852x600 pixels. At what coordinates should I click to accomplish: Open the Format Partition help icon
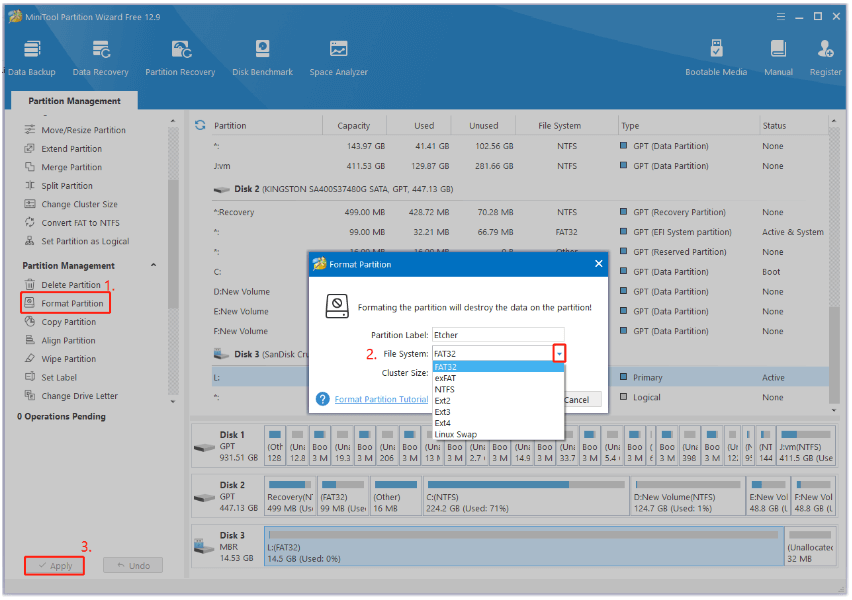point(323,399)
